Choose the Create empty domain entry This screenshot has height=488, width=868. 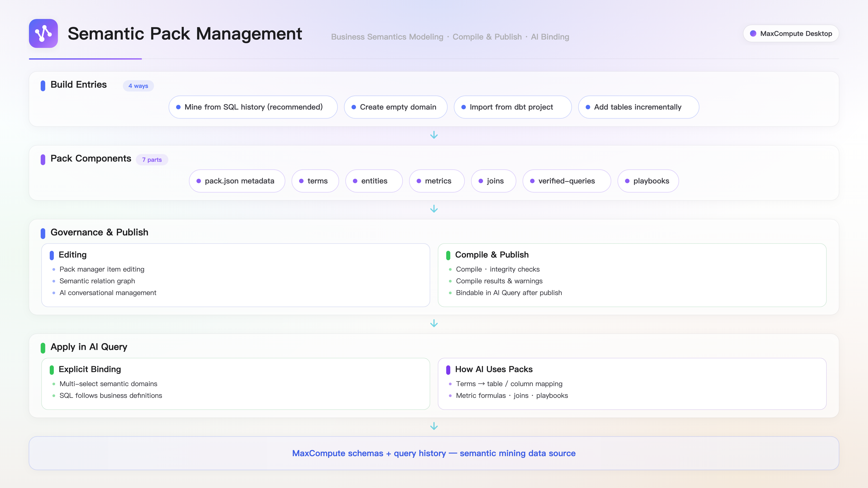pyautogui.click(x=396, y=107)
